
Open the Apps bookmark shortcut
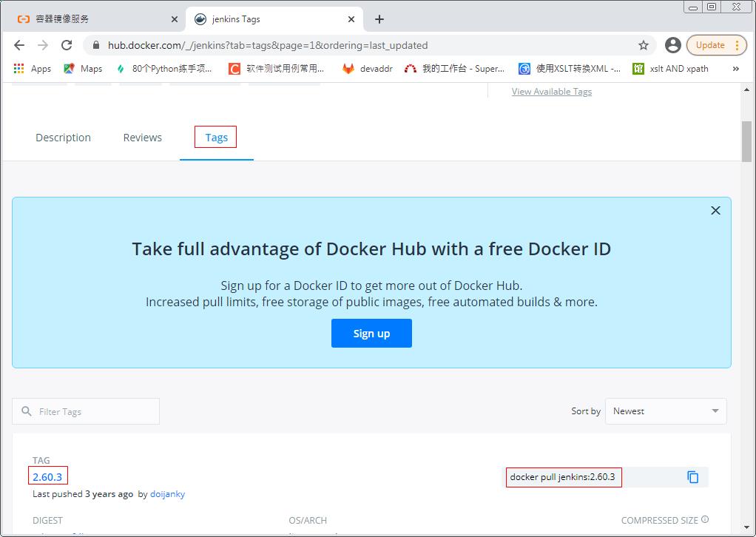33,69
